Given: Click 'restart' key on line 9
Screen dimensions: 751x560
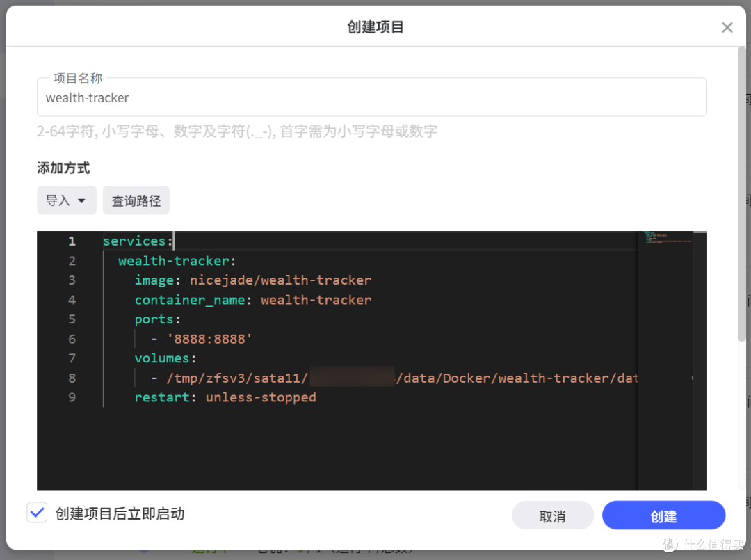Looking at the screenshot, I should (161, 398).
